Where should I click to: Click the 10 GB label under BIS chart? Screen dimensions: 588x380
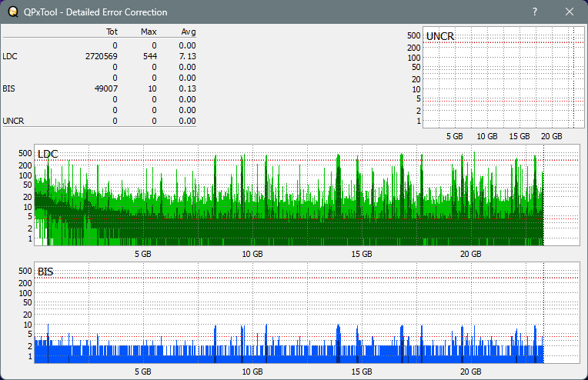click(x=252, y=372)
